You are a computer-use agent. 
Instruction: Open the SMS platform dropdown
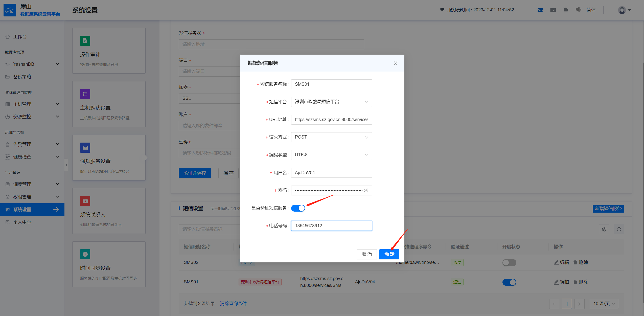coord(331,102)
